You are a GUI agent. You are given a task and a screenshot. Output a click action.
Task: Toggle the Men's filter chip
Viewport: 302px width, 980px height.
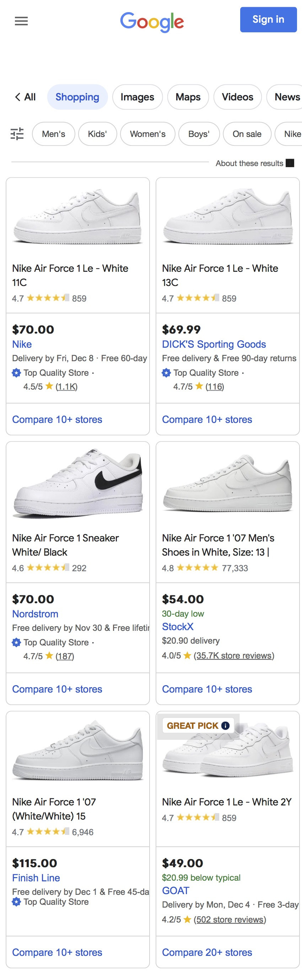pos(53,134)
